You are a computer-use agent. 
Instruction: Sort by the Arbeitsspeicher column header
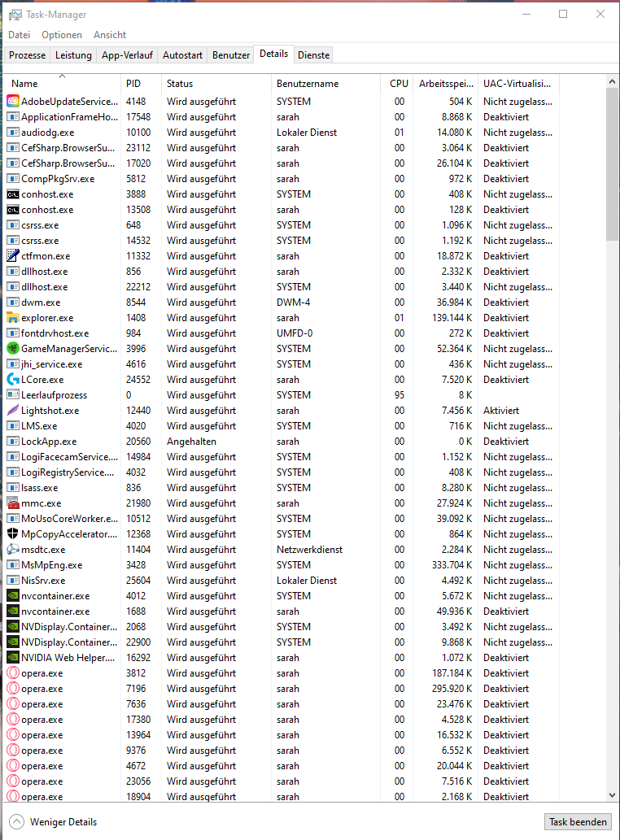[446, 84]
